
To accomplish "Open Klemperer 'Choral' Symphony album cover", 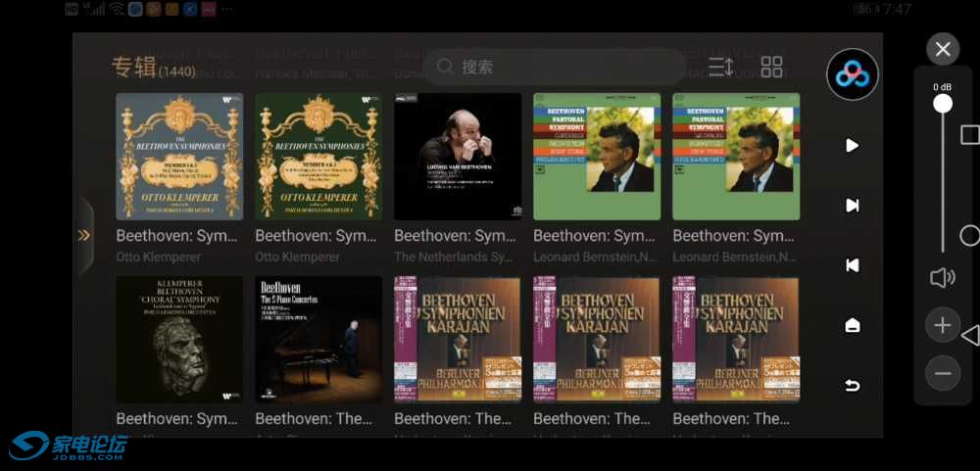I will pyautogui.click(x=179, y=339).
